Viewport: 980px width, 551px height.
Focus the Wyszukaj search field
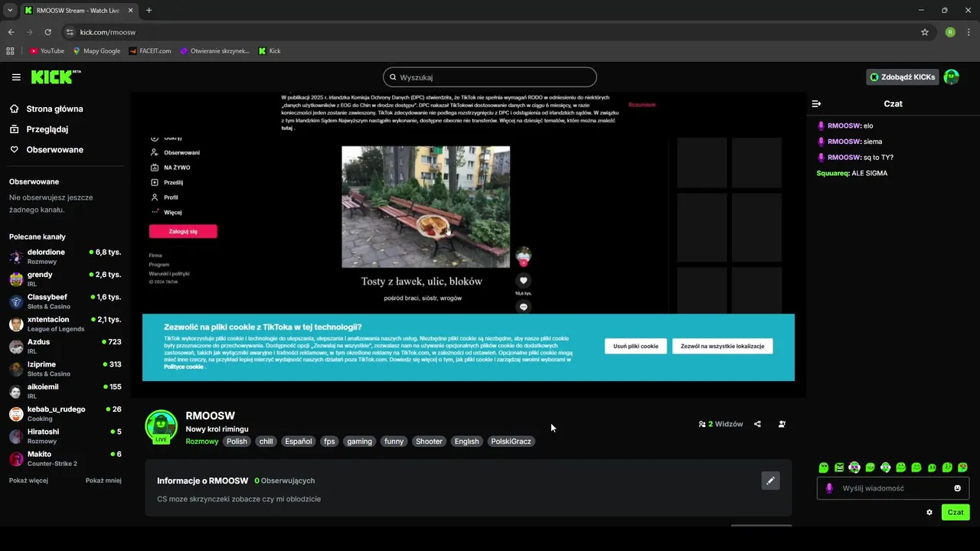pos(489,77)
